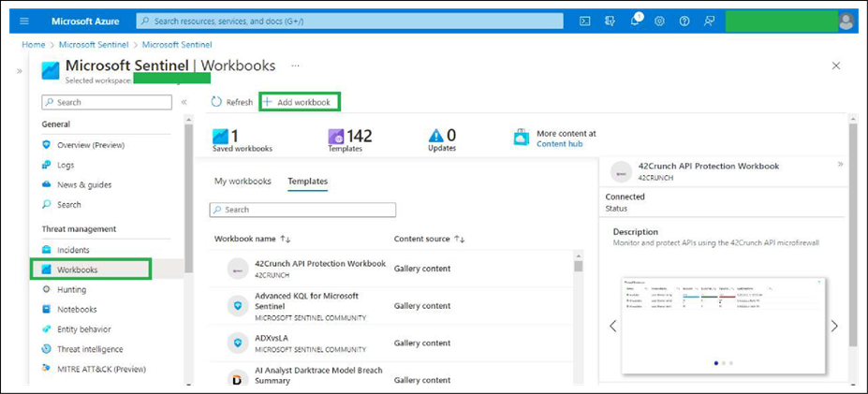
Task: Click the 42Crunch logo in the workbook list
Action: [x=238, y=269]
